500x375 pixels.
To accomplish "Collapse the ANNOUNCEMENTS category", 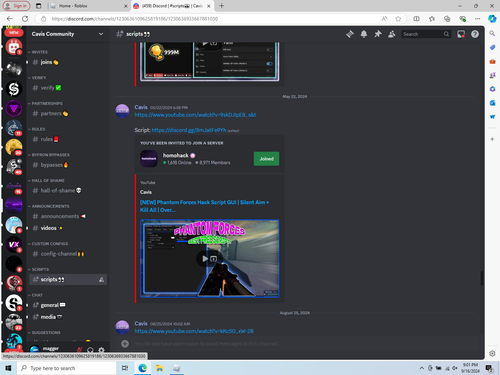I will (x=49, y=206).
